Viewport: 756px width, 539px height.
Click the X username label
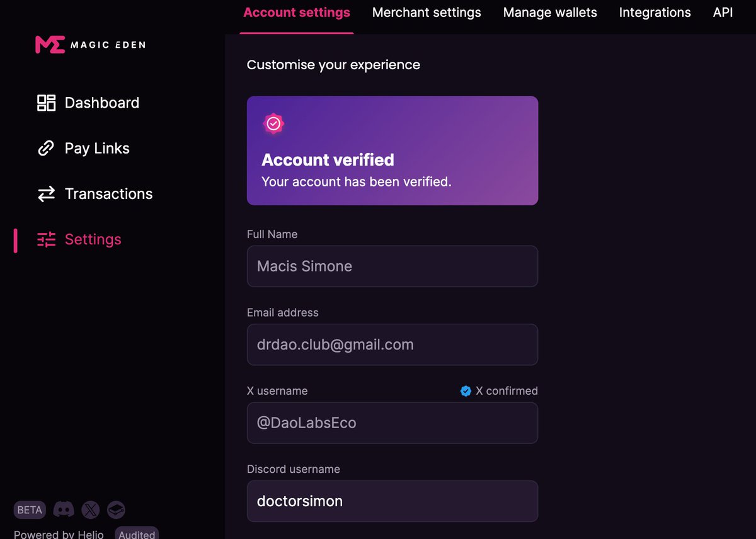(x=277, y=391)
